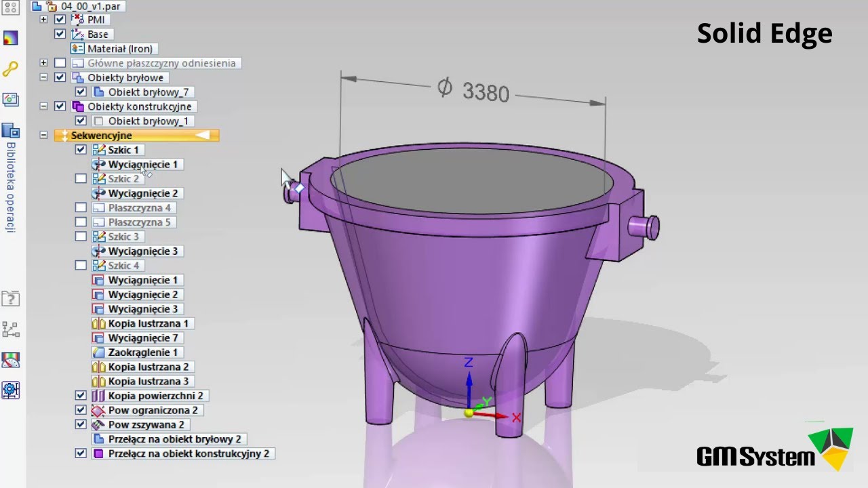Image resolution: width=868 pixels, height=488 pixels.
Task: Click the purple Obiekty konstrukcyjne icon
Action: tap(77, 106)
